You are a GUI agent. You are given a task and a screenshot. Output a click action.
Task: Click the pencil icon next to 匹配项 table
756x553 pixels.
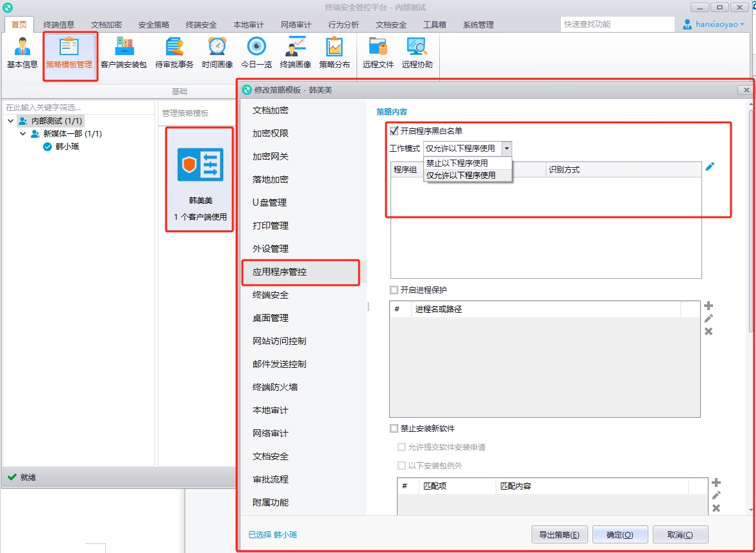pyautogui.click(x=716, y=495)
